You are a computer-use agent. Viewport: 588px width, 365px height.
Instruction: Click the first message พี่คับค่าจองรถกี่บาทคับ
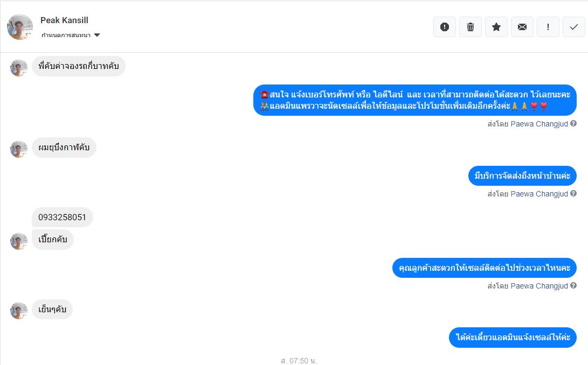point(78,66)
